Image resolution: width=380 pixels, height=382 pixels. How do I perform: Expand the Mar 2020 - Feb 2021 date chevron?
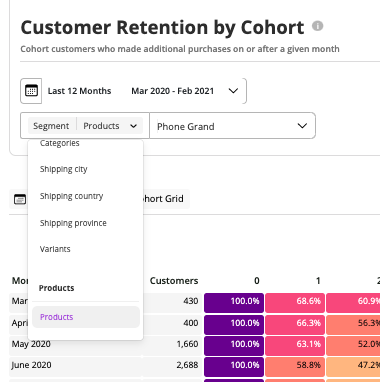(x=233, y=91)
